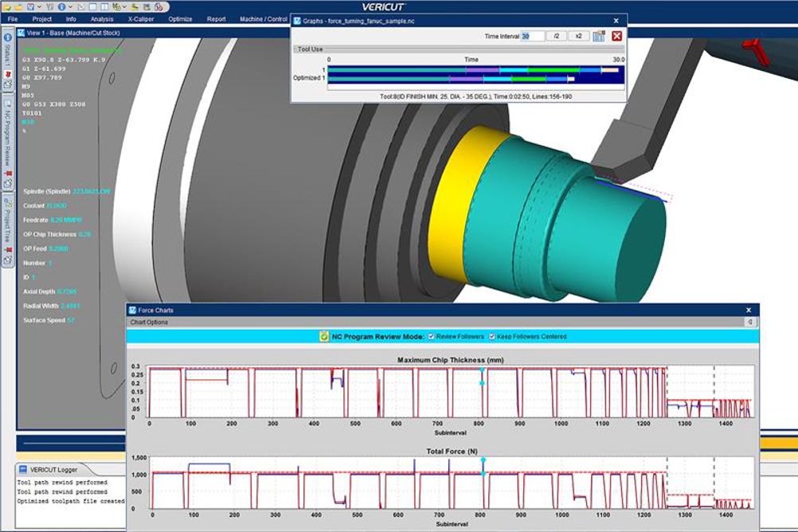798x532 pixels.
Task: Click the OP Chip Thickness status readout
Action: [x=57, y=234]
